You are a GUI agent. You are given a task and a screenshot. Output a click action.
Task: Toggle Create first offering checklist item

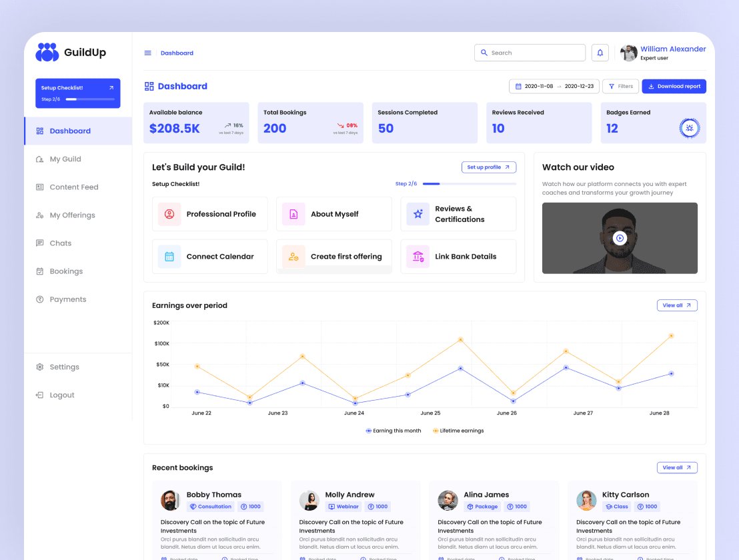click(x=333, y=256)
